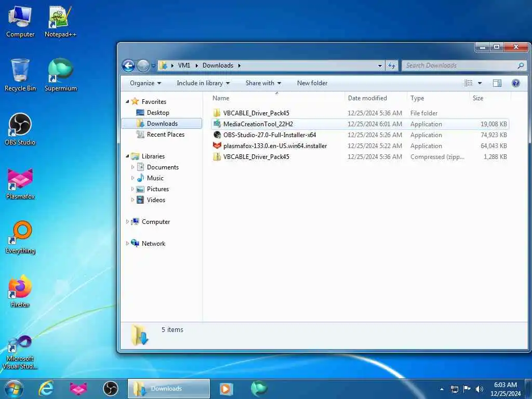This screenshot has height=399, width=532.
Task: Open Windows Media Player from the taskbar
Action: [x=225, y=389]
